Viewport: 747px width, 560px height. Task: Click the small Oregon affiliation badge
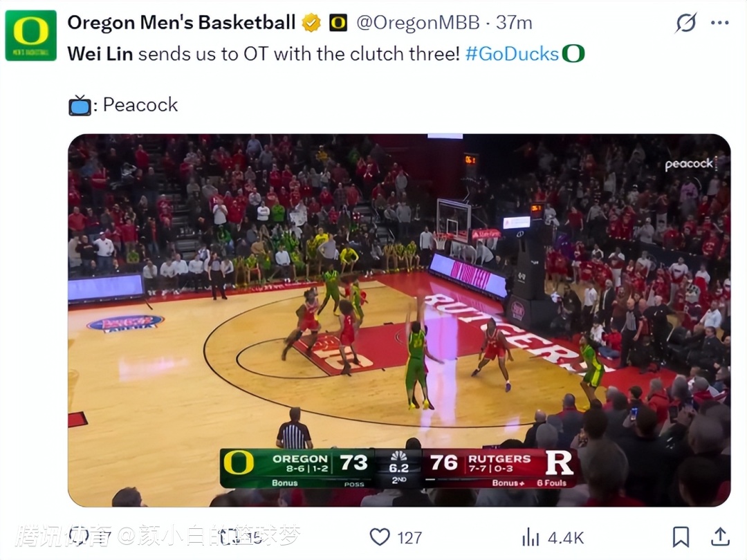(338, 23)
